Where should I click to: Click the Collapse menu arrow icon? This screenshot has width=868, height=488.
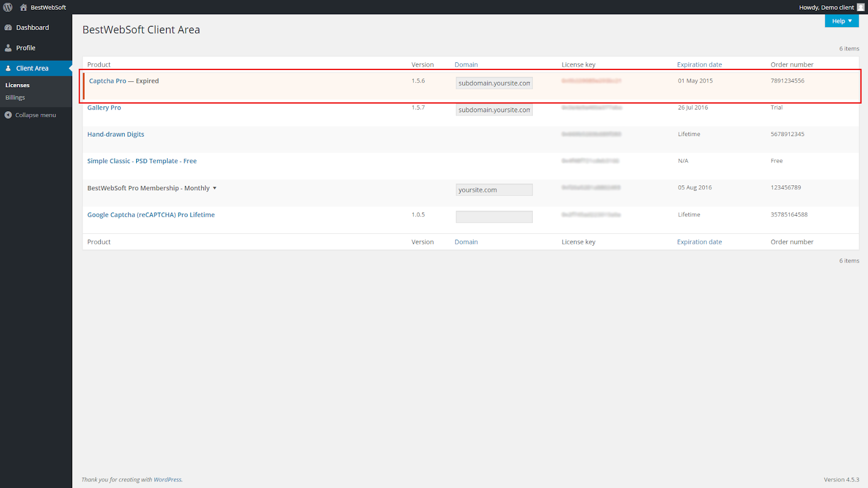click(8, 115)
